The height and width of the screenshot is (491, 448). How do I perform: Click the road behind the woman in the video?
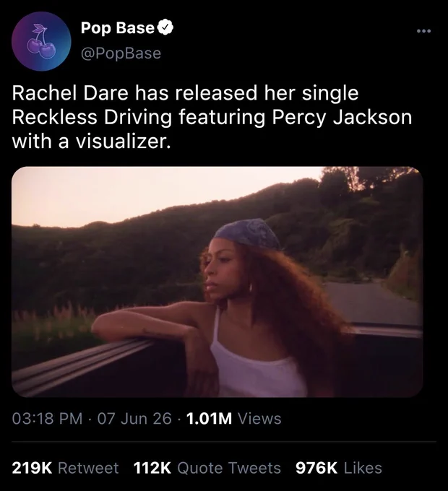click(x=374, y=302)
